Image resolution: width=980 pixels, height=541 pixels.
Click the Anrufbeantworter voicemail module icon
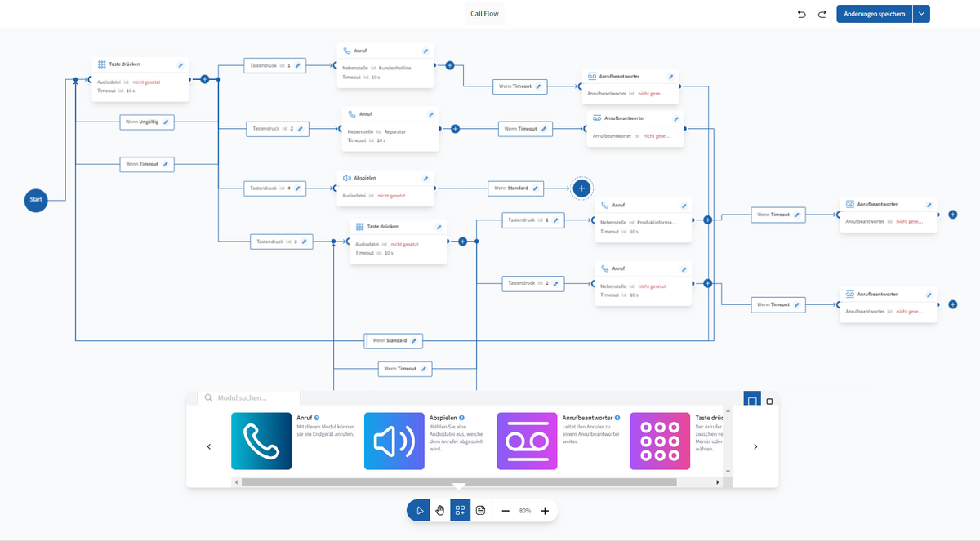(x=527, y=441)
